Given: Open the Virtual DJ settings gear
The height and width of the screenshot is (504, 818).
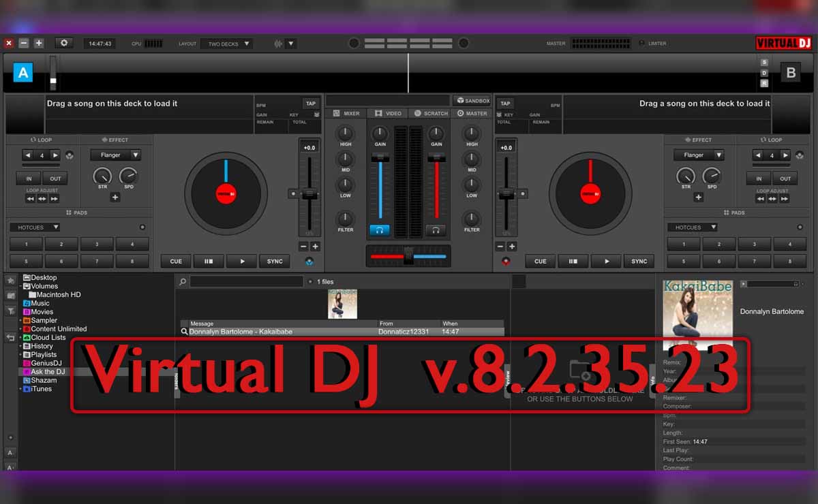Looking at the screenshot, I should pyautogui.click(x=64, y=42).
